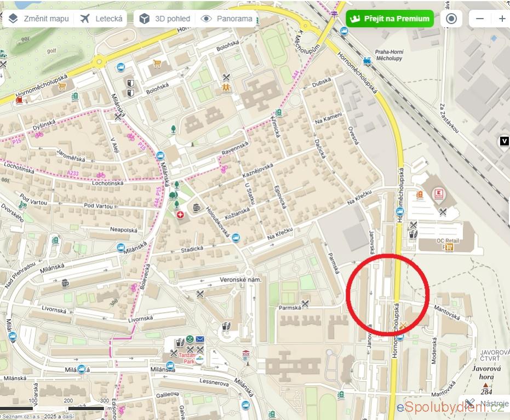Screen dimensions: 510x420
Task: Click the Veronské nám. square label
Action: pyautogui.click(x=240, y=280)
